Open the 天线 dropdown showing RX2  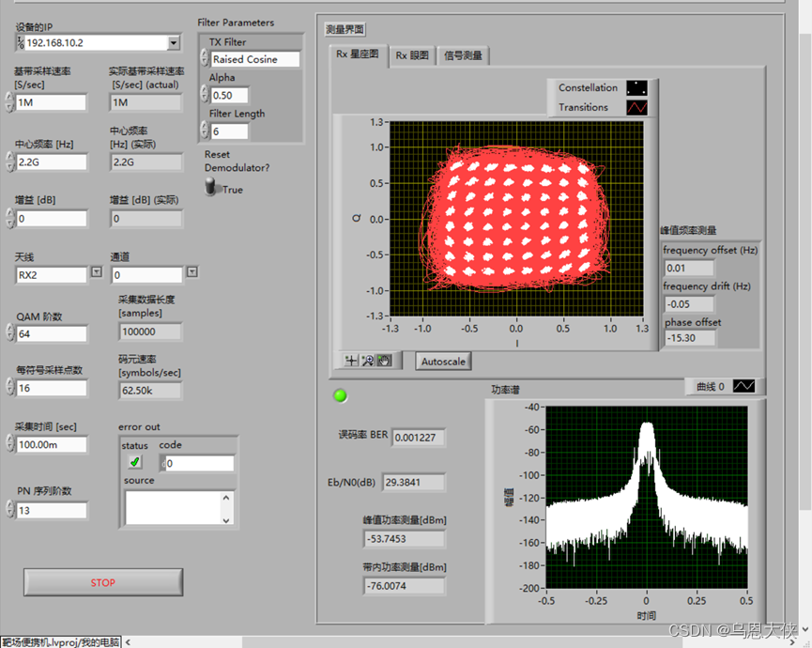[97, 274]
